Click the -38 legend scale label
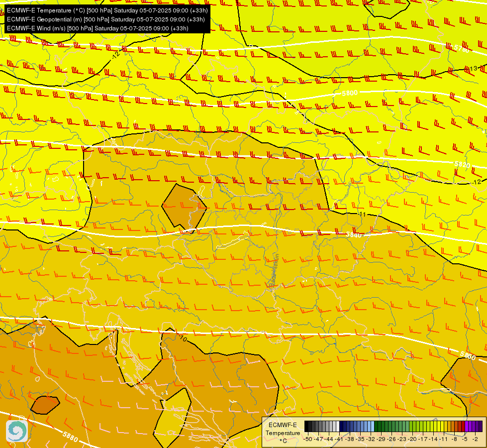Viewport: 487px width, 448px height. [x=349, y=439]
